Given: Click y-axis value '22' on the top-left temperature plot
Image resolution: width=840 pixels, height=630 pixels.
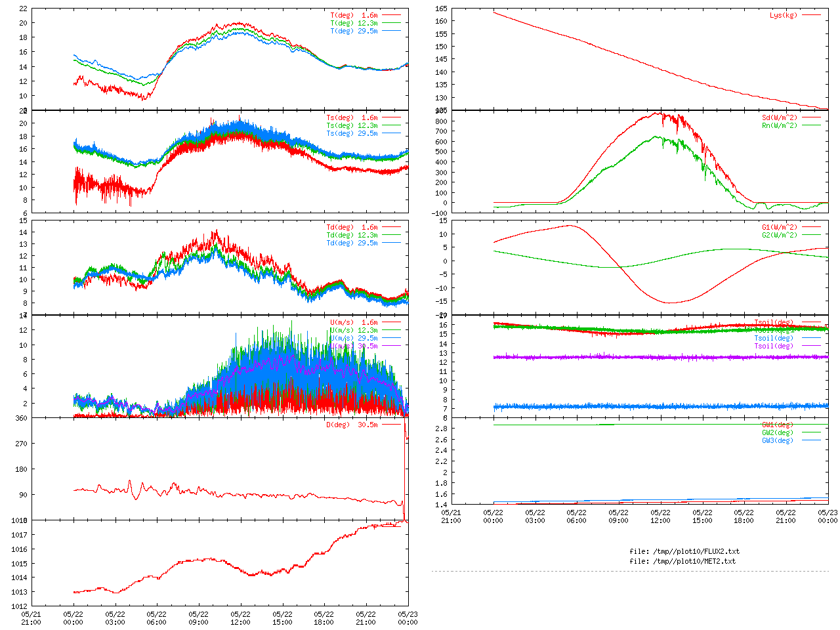Looking at the screenshot, I should point(23,9).
